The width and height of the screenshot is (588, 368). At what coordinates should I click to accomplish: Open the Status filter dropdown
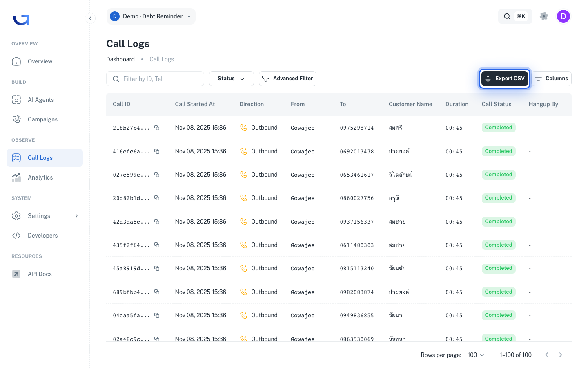click(232, 79)
